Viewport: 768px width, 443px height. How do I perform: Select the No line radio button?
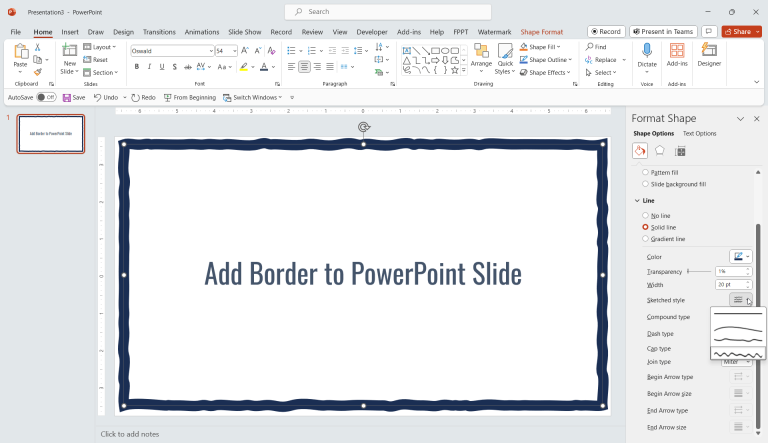[645, 215]
